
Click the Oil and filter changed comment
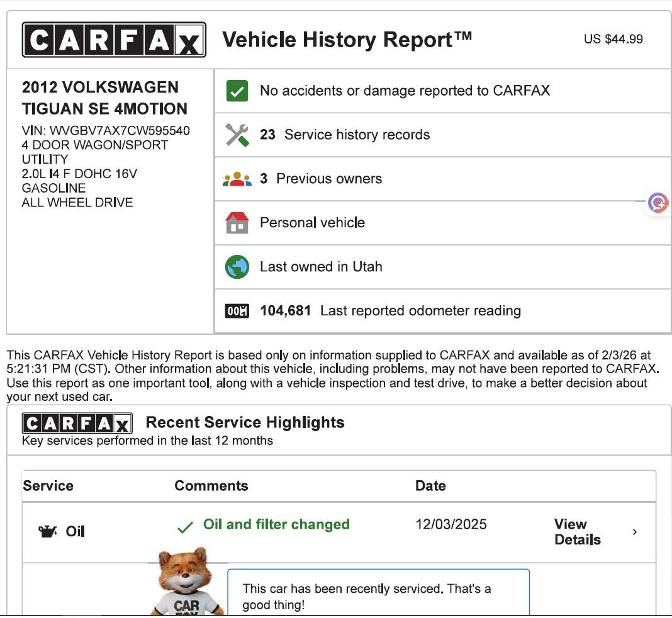coord(276,525)
